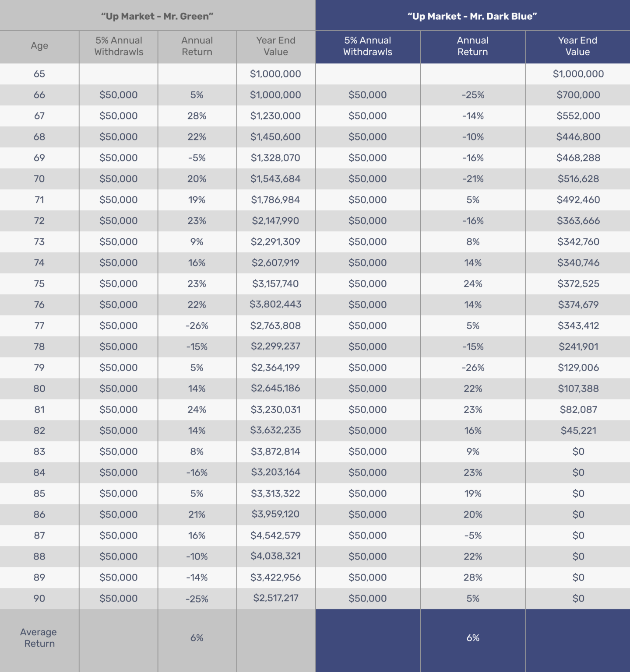Screen dimensions: 630x672
Task: Select the $2,607,919 year end value
Action: pyautogui.click(x=275, y=263)
